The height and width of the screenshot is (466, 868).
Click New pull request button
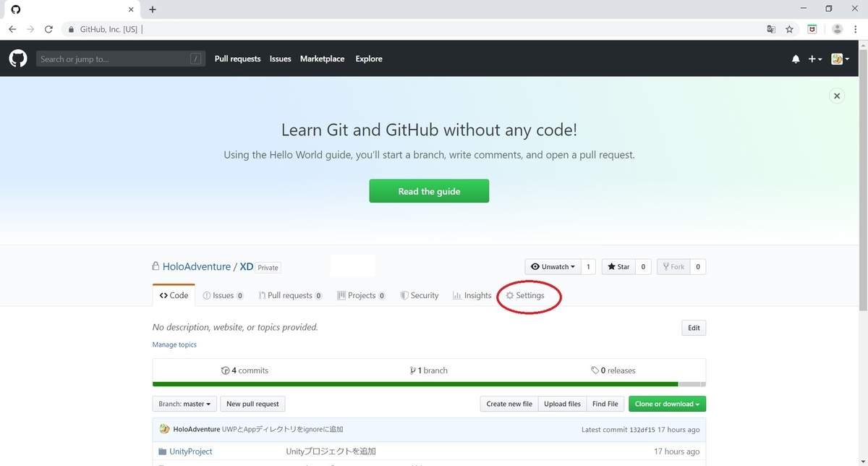(252, 404)
